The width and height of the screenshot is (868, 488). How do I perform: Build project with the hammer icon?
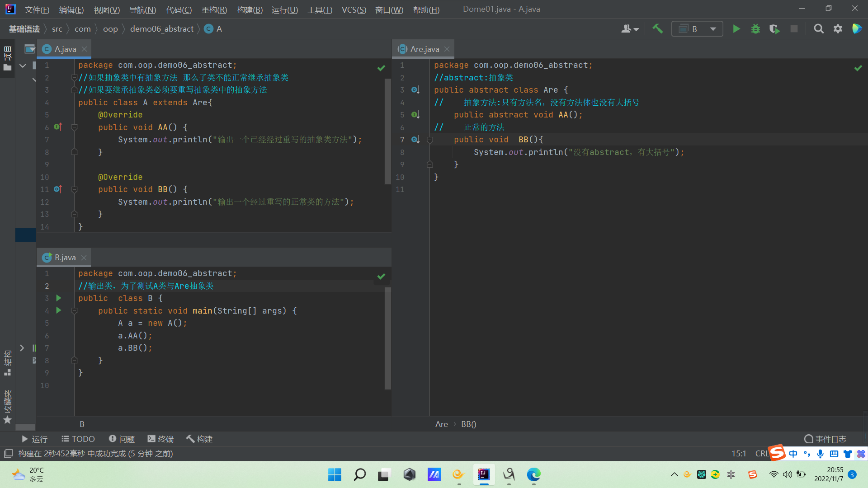click(657, 29)
